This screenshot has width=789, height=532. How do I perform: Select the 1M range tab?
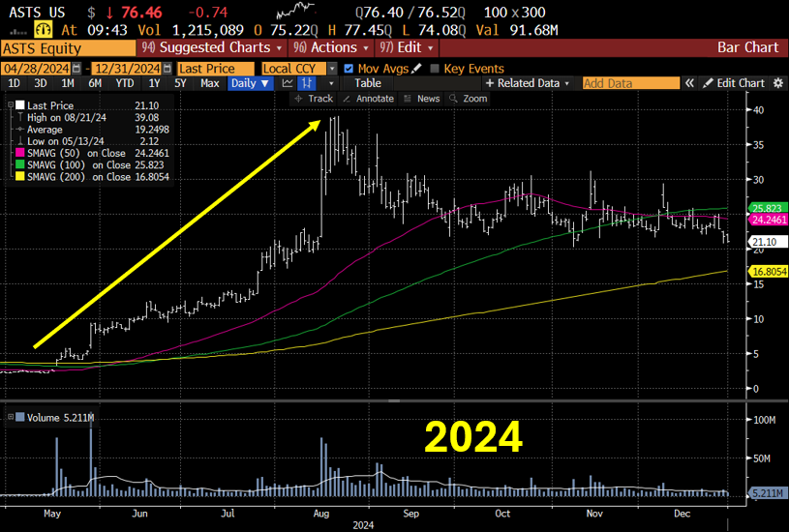(x=68, y=83)
